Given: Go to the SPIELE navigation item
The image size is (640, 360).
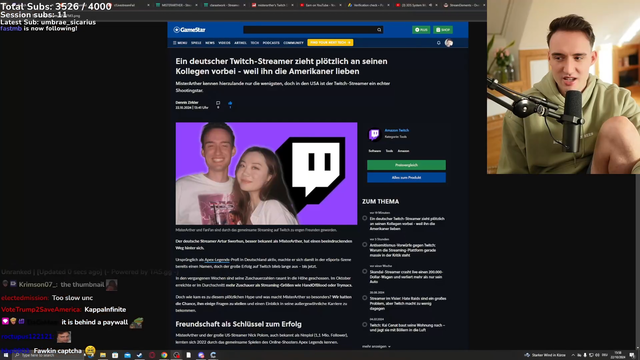Looking at the screenshot, I should tap(196, 43).
